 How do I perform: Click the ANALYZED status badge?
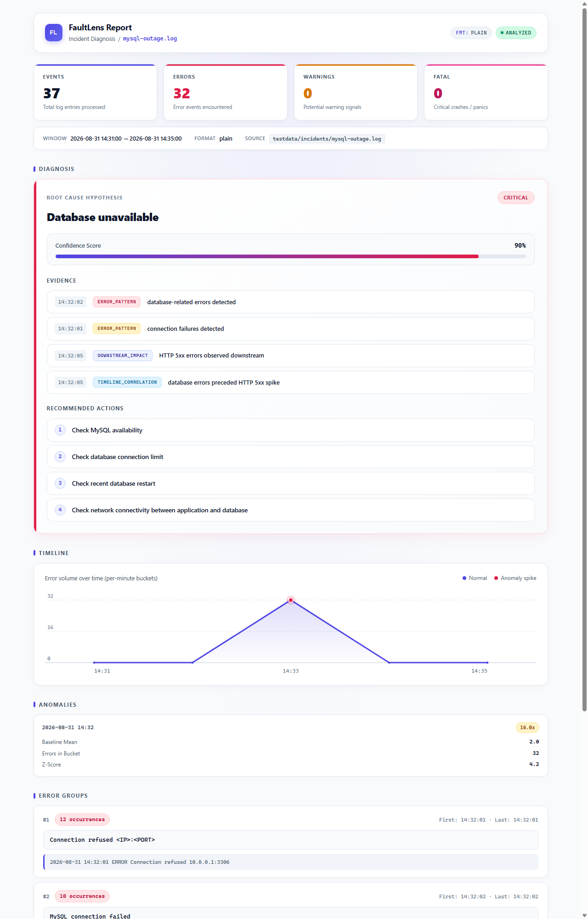[x=516, y=33]
